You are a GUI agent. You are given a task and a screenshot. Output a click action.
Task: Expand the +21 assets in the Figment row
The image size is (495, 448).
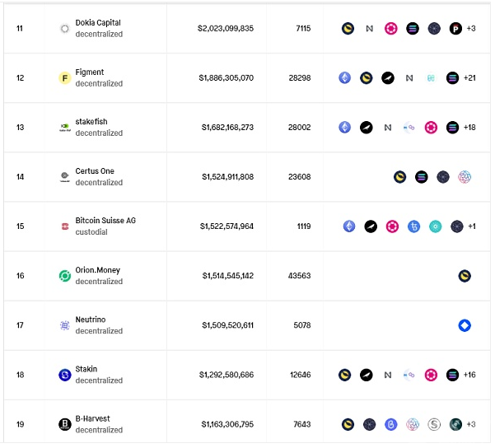(469, 78)
